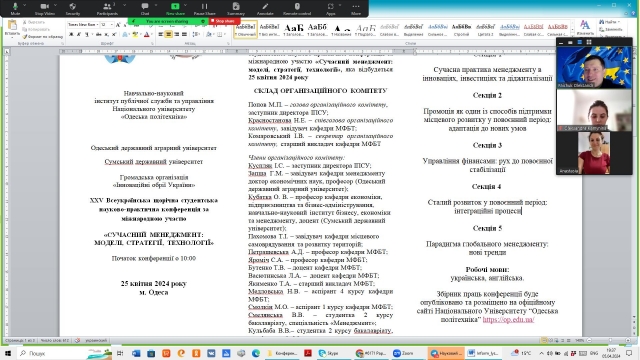Open the Apps menu in Zoom

click(331, 8)
